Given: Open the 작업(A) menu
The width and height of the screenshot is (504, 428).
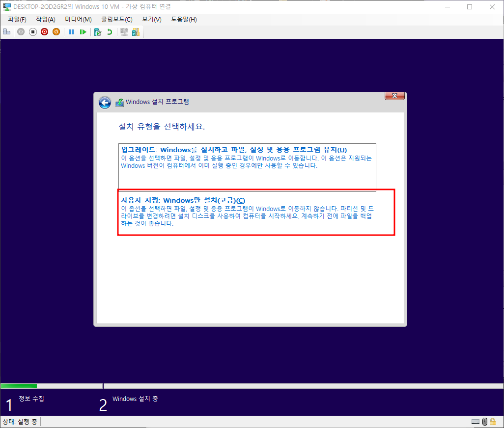Looking at the screenshot, I should pyautogui.click(x=46, y=19).
